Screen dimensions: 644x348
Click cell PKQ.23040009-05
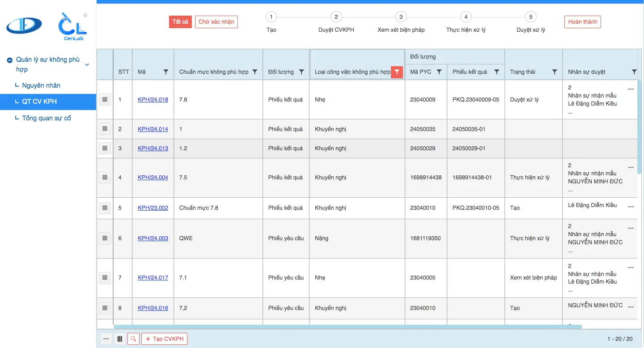coord(476,100)
